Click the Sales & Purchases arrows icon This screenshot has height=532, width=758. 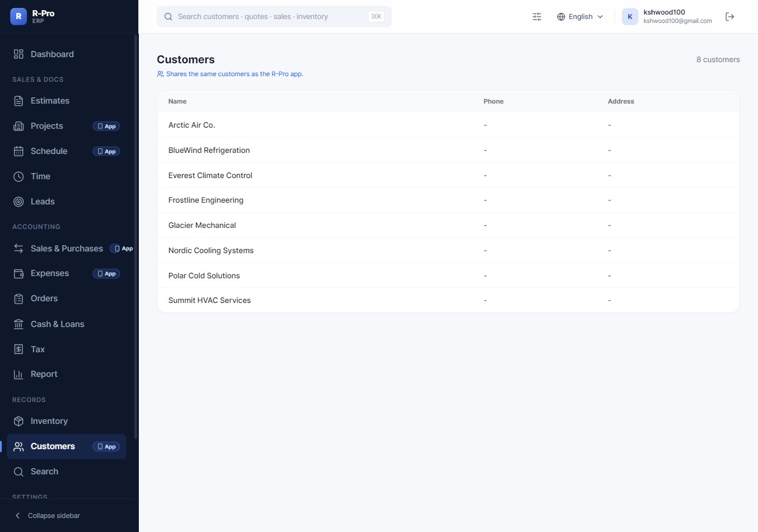[18, 248]
